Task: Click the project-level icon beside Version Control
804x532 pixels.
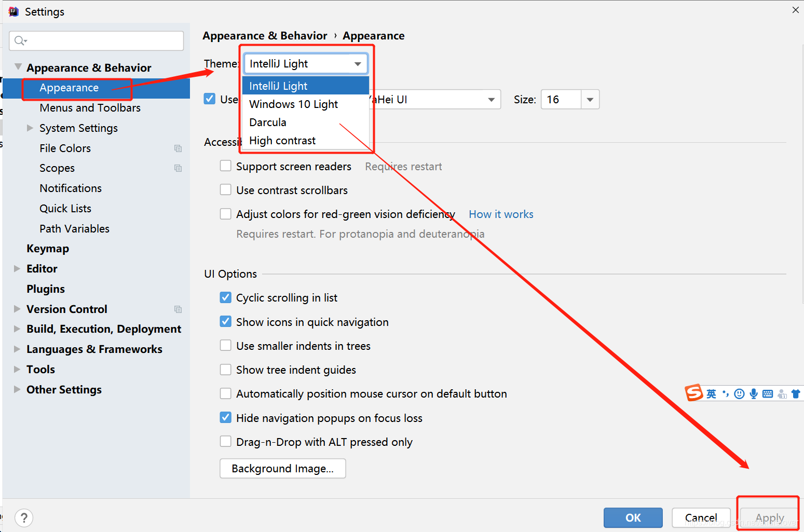Action: [178, 309]
